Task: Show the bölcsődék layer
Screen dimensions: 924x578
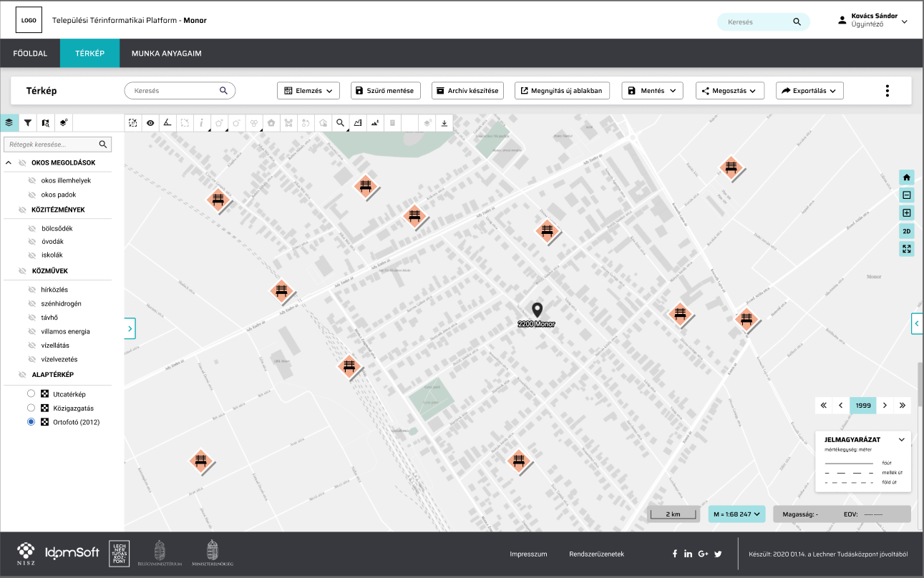Action: 31,228
